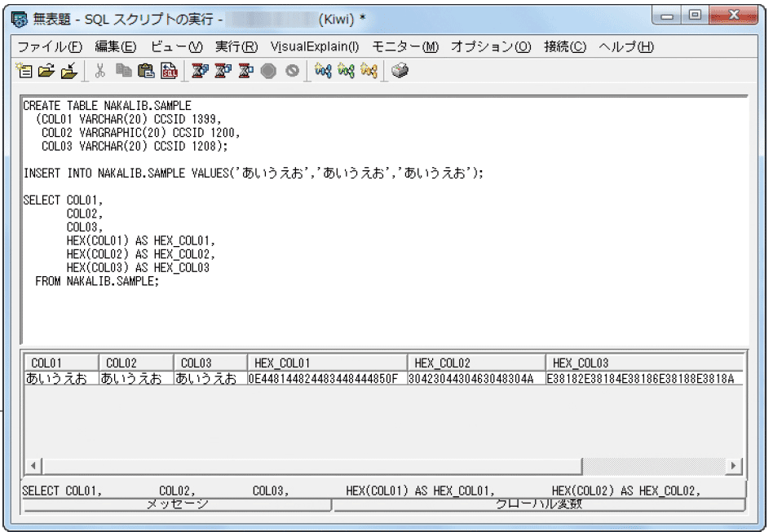Click the horizontal scrollbar thumb in results
Viewport: 773px width, 532px height.
click(x=312, y=465)
